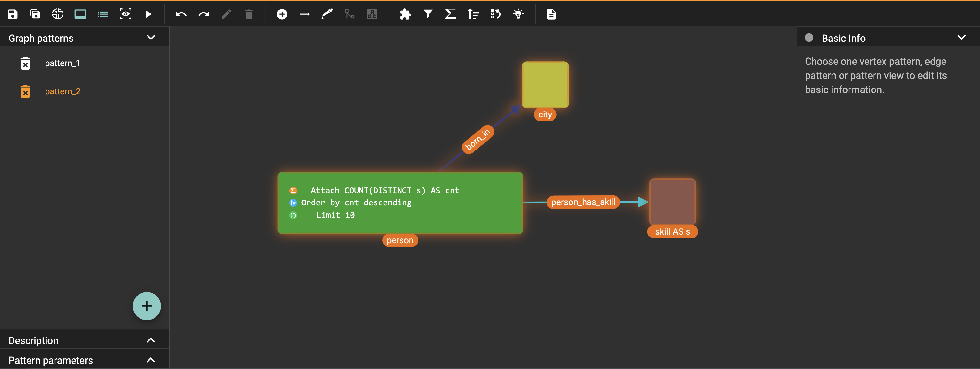
Task: Select pattern_1 in the patterns list
Action: pos(63,63)
